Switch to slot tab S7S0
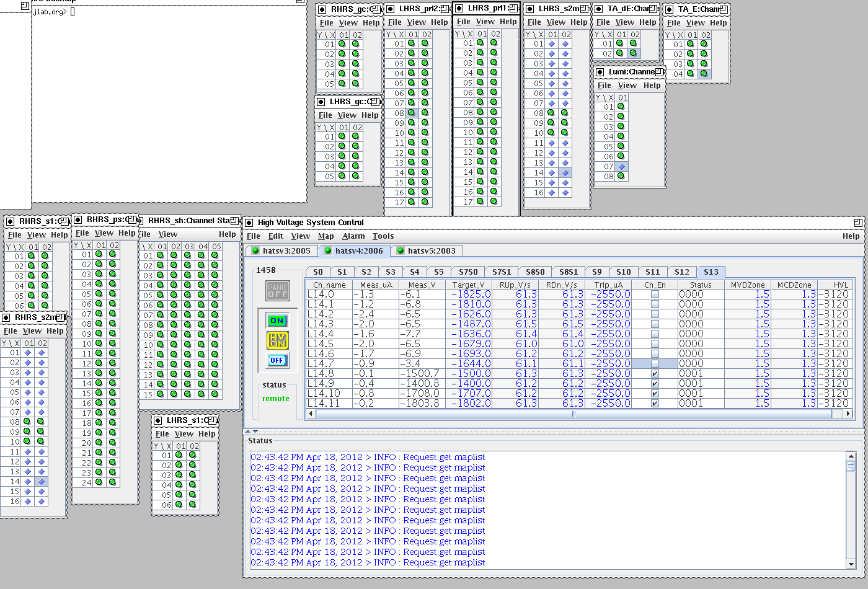The width and height of the screenshot is (868, 589). [x=468, y=272]
